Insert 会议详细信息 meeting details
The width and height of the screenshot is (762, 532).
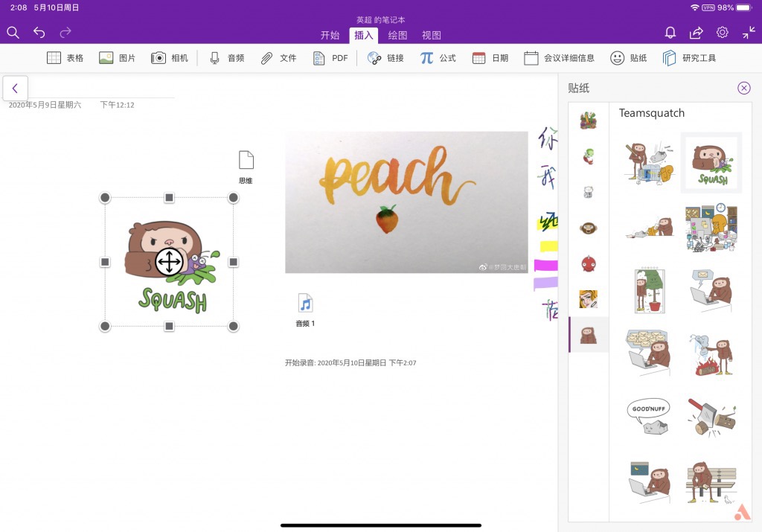point(559,58)
